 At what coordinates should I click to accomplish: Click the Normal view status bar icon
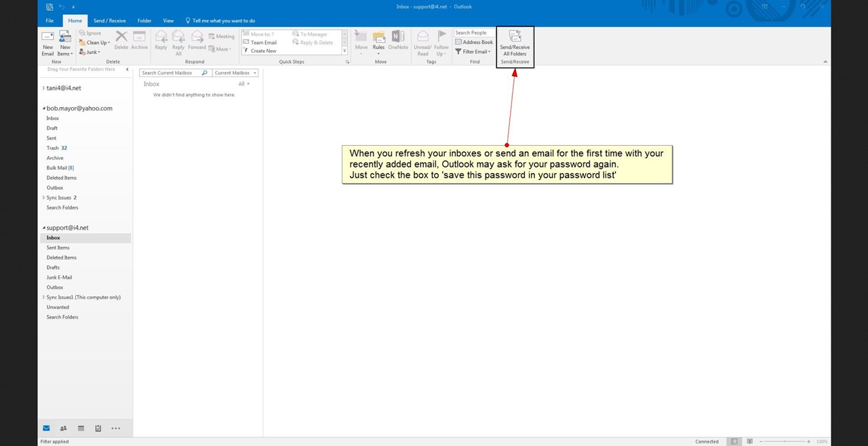[734, 441]
